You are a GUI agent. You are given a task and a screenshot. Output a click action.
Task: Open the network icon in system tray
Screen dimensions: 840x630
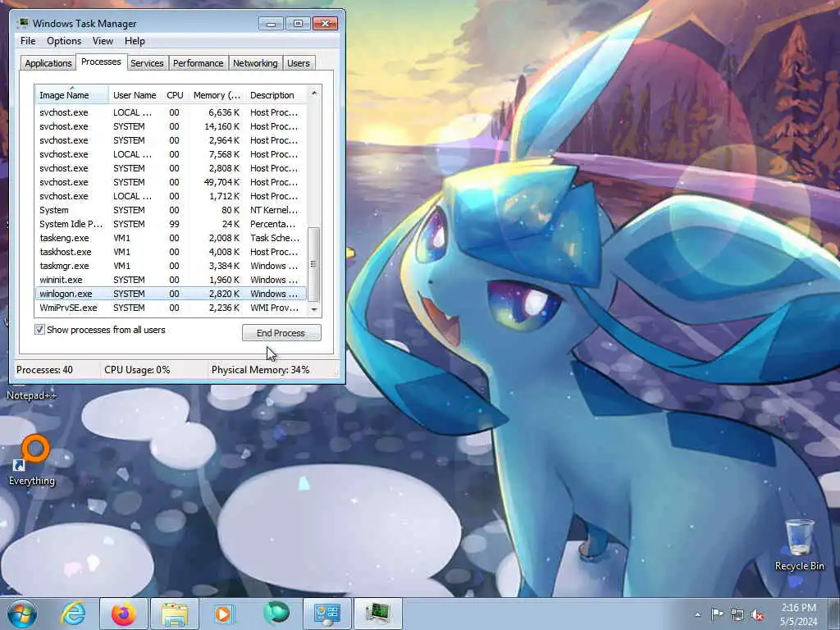pyautogui.click(x=737, y=614)
